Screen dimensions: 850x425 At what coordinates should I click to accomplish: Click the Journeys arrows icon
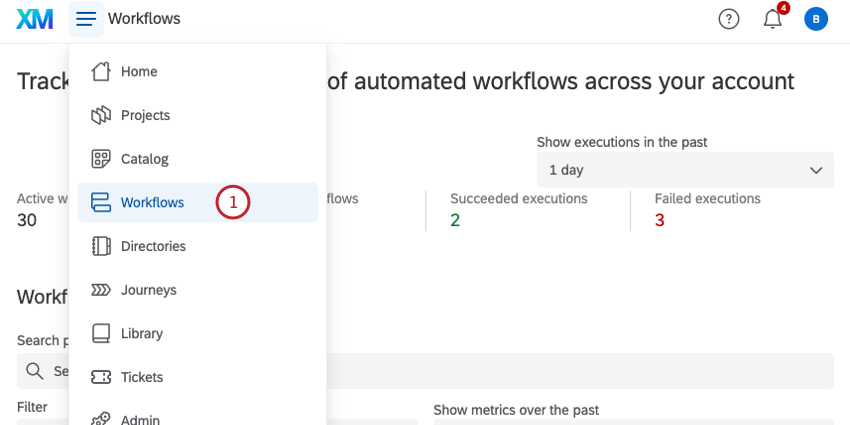tap(101, 290)
